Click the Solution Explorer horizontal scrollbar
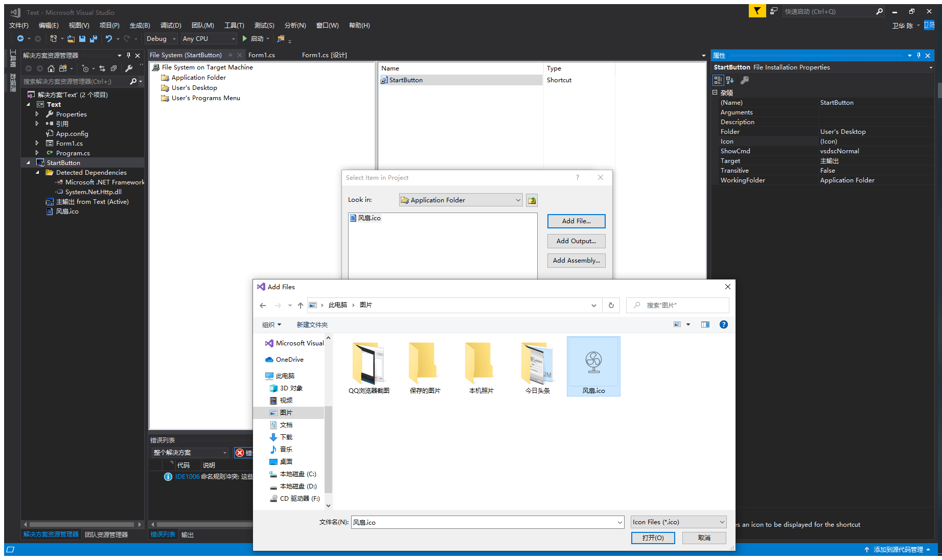Screen dimensions: 942x560 pyautogui.click(x=82, y=524)
